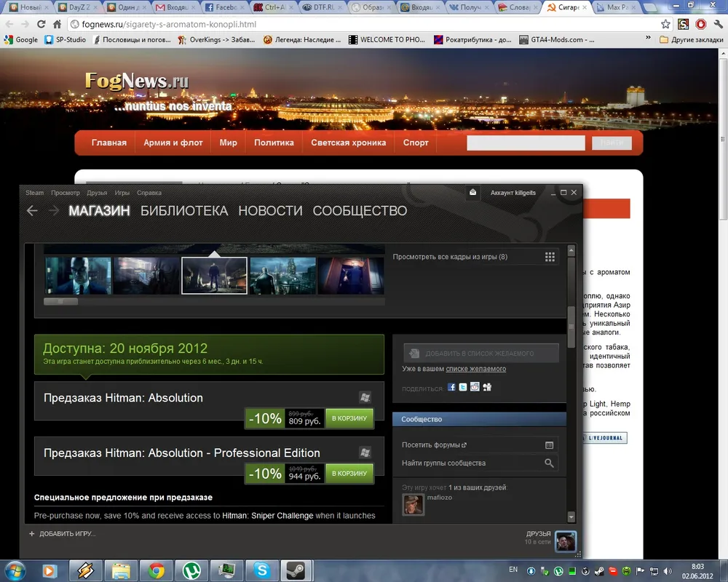Click Найти группы сообщества

[x=443, y=463]
